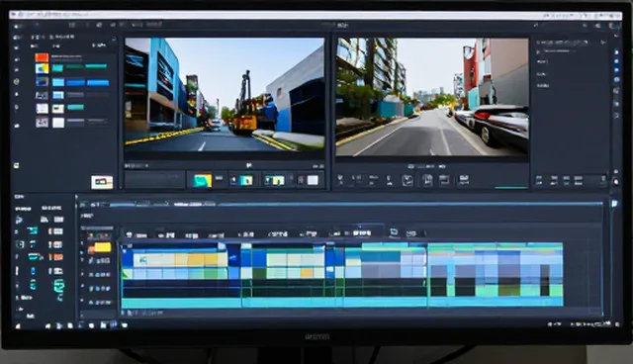Image resolution: width=633 pixels, height=364 pixels.
Task: Click the first tool icon under program monitor
Action: 340,180
